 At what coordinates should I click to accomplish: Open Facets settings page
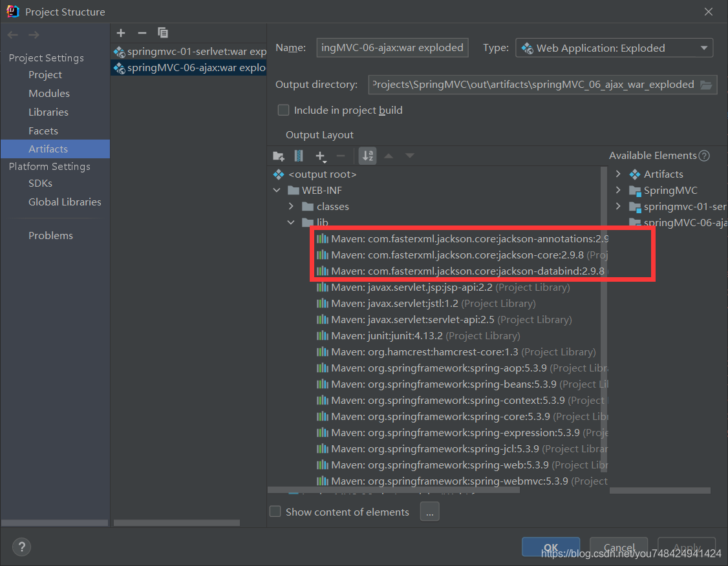tap(43, 131)
